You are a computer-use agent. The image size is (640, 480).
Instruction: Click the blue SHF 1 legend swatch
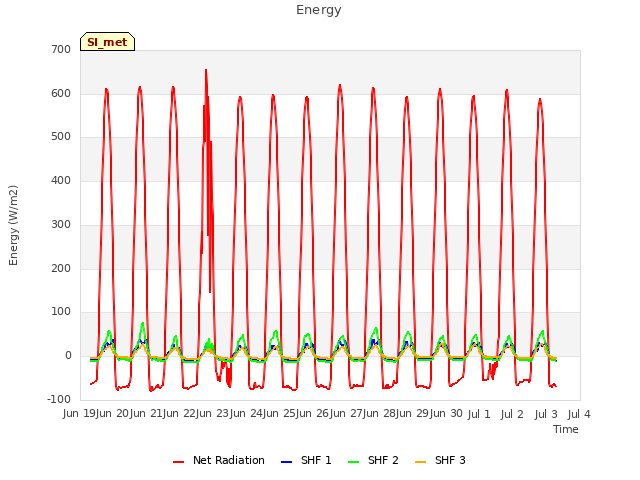point(287,462)
